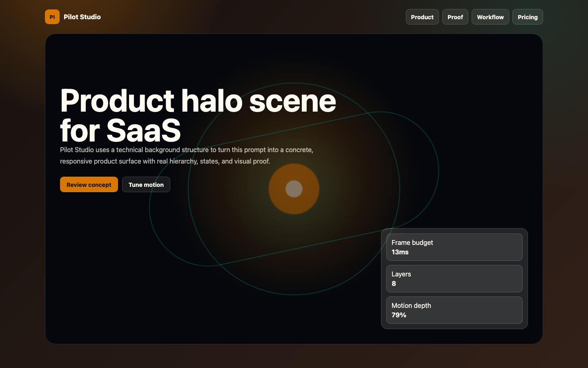Click the Pilot Studio brand name
This screenshot has width=588, height=368.
(x=82, y=17)
